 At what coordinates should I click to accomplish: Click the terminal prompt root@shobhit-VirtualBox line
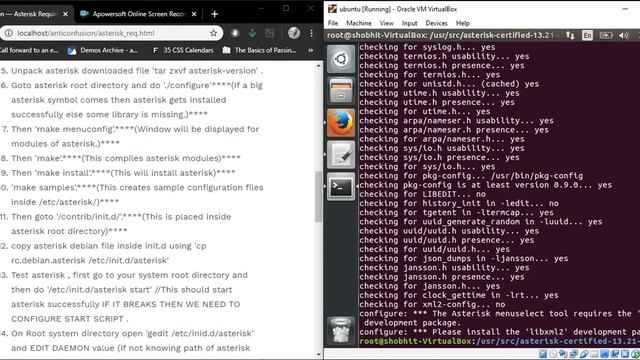point(500,341)
